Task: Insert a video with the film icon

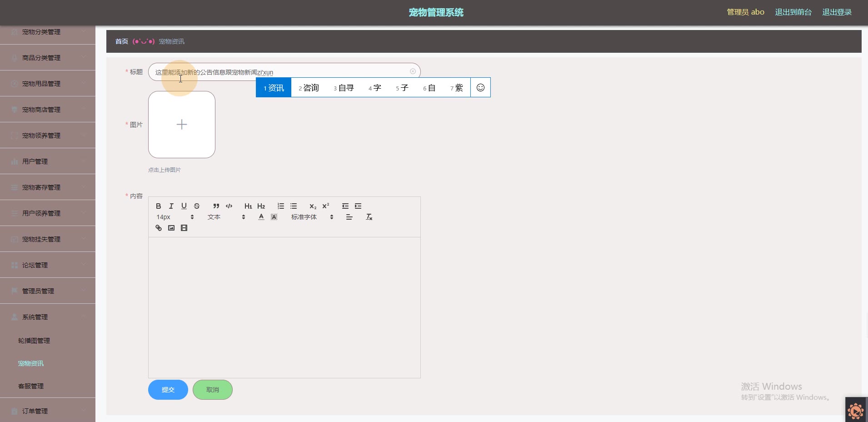Action: coord(184,228)
